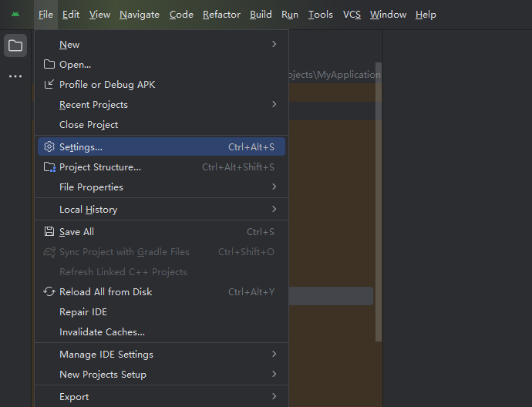Choose Settings... menu entry

pyautogui.click(x=161, y=146)
